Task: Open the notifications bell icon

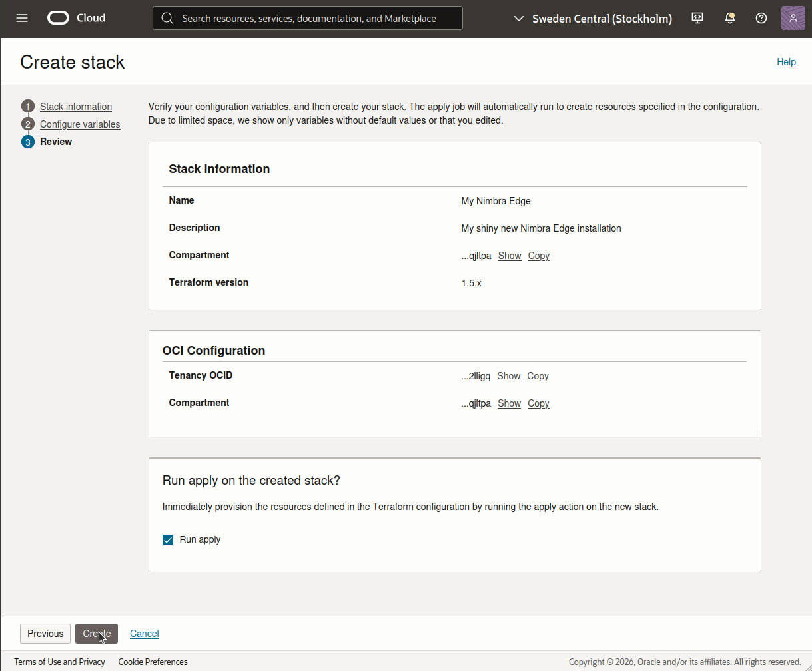Action: coord(729,18)
